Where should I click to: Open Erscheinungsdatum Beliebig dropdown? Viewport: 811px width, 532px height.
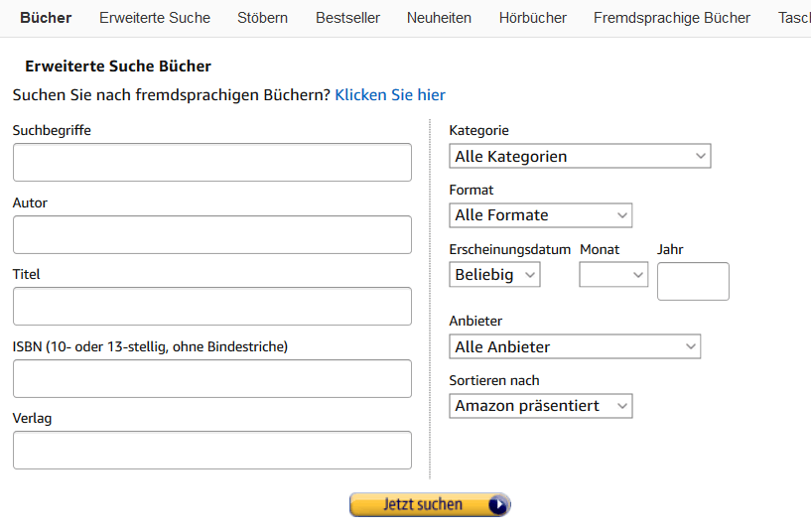pos(494,274)
